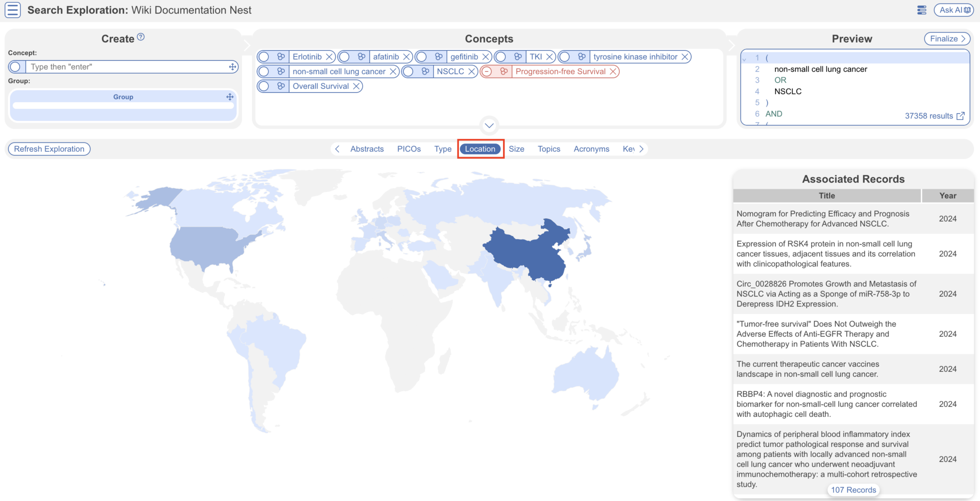This screenshot has height=501, width=980.
Task: Click the minus exclusion toggle on Progression-free Survival
Action: [487, 71]
